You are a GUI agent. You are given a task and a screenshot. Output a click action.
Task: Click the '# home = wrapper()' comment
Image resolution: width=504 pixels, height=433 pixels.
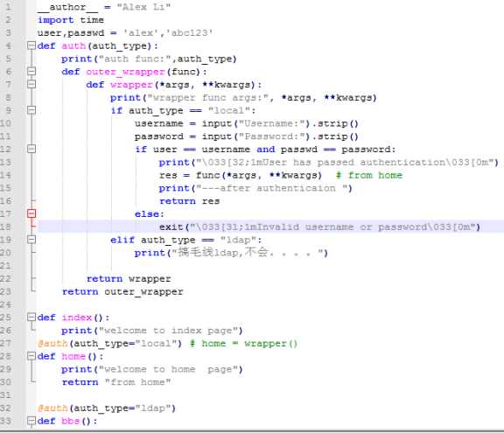tap(244, 344)
